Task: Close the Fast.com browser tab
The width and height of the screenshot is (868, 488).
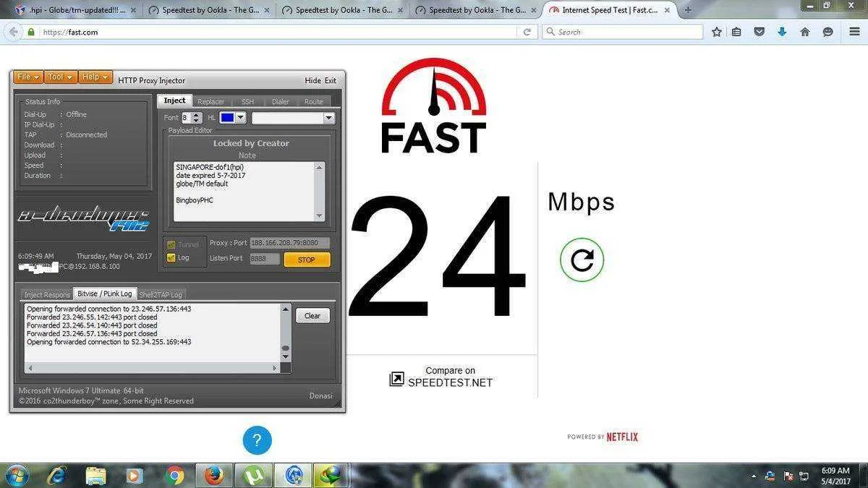Action: pos(667,10)
